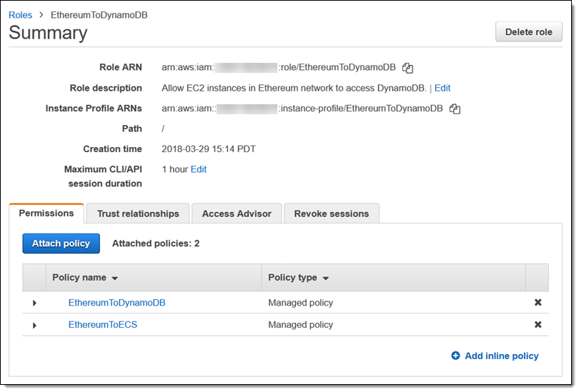Detach EthereumToECS policy using X icon
The image size is (579, 392).
[538, 325]
